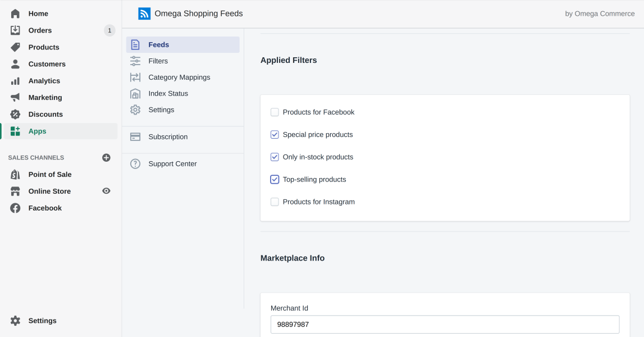Image resolution: width=644 pixels, height=337 pixels.
Task: Click the Facebook logo icon
Action: (15, 208)
